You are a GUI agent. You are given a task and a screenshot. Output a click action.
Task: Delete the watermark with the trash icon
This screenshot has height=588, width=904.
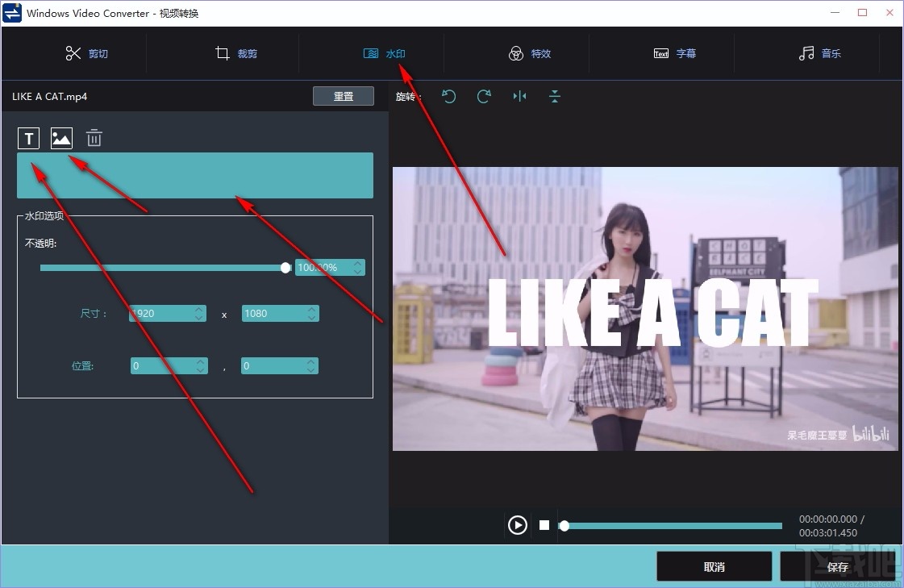click(x=94, y=138)
